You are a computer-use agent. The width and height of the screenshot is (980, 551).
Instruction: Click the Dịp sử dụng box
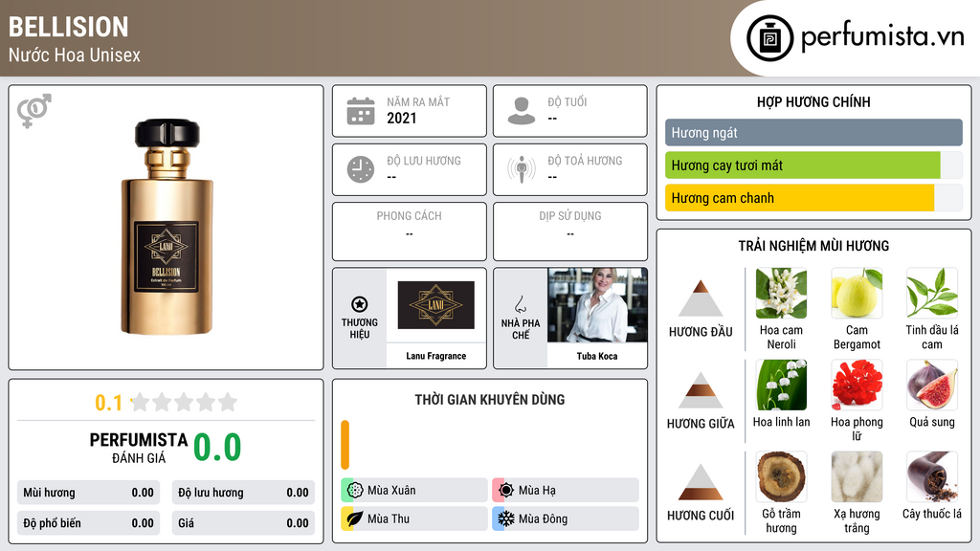[x=570, y=231]
